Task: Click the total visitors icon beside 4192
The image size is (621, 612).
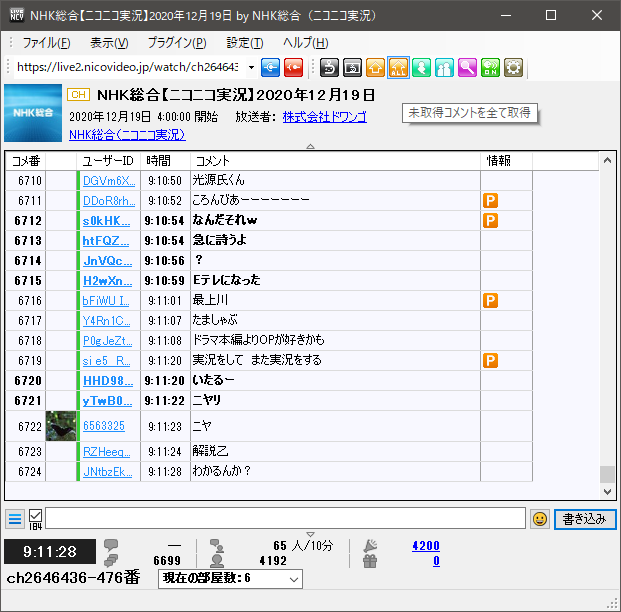Action: click(x=217, y=561)
